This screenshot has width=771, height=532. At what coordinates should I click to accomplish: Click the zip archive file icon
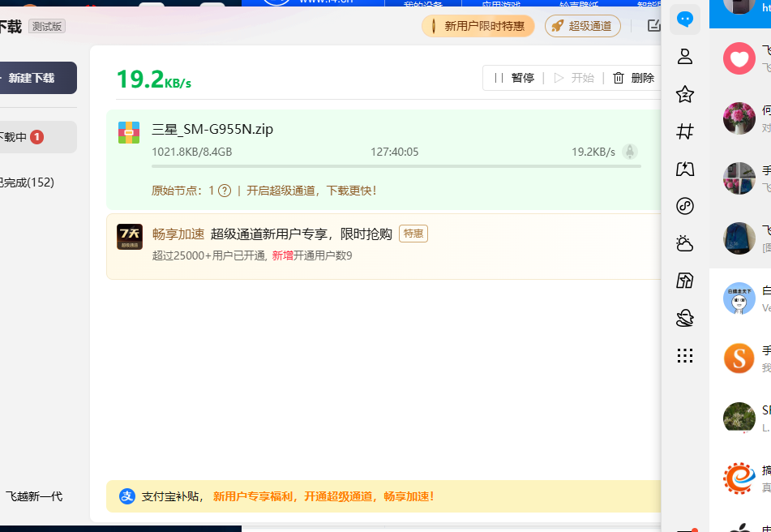tap(129, 133)
